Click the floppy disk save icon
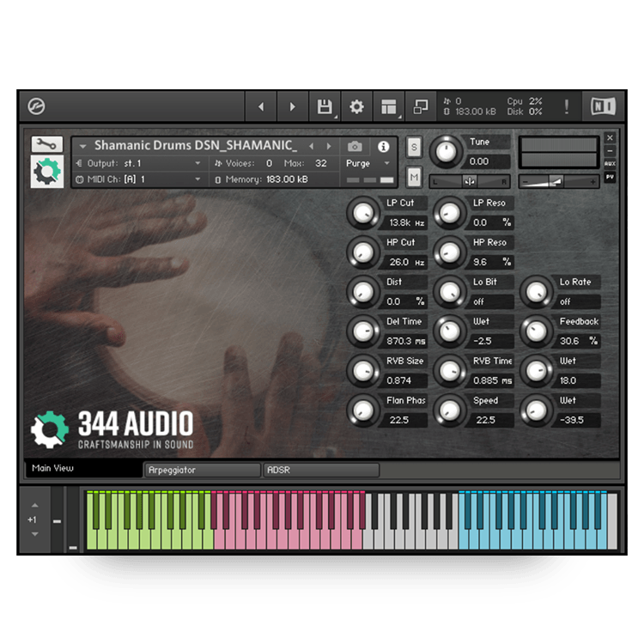The width and height of the screenshot is (644, 644). [325, 106]
